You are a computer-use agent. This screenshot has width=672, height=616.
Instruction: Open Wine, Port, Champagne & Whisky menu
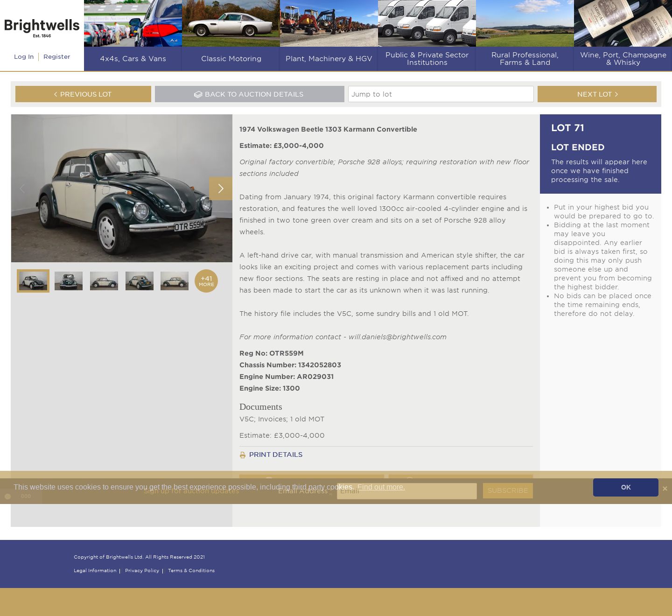(x=623, y=59)
